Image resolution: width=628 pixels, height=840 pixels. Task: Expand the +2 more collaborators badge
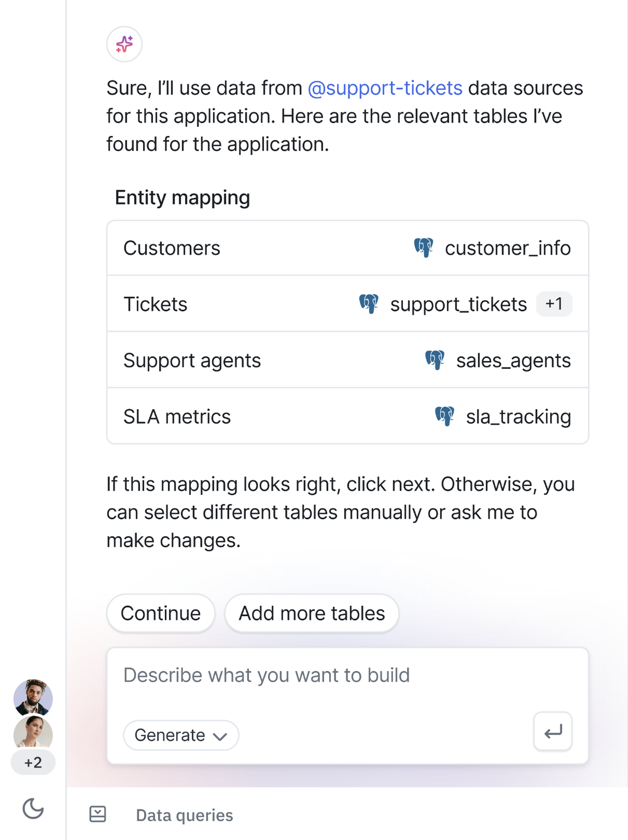[x=33, y=763]
